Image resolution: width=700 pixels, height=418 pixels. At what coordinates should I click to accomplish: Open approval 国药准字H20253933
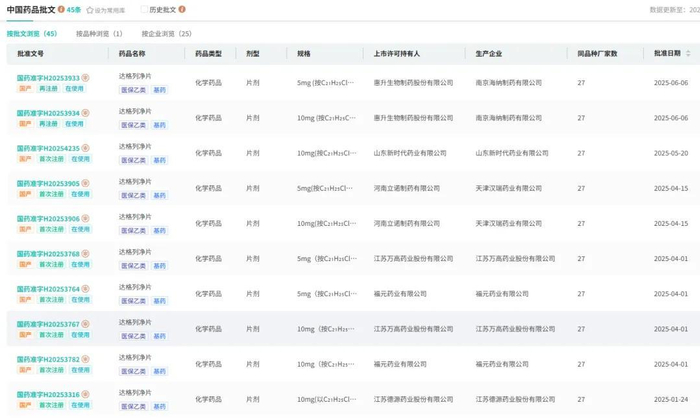[48, 78]
